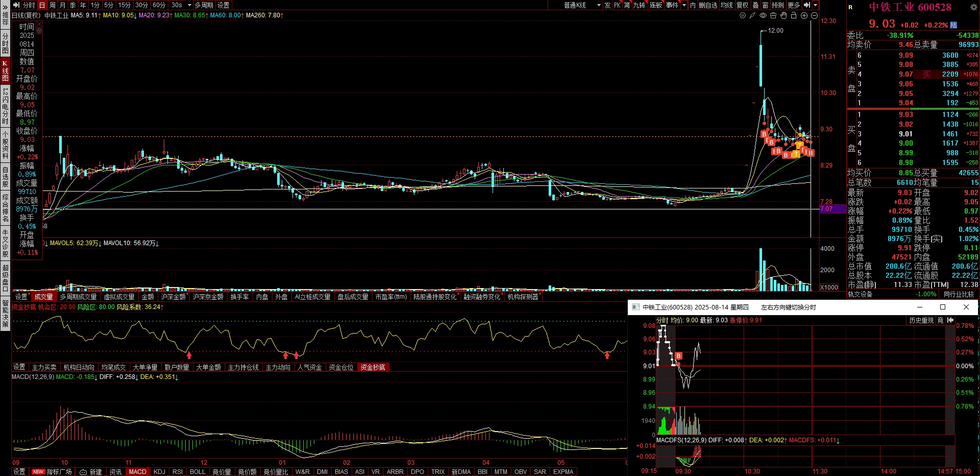This screenshot has width=980, height=476.
Task: Open 多周期 multi-period view
Action: pyautogui.click(x=204, y=5)
